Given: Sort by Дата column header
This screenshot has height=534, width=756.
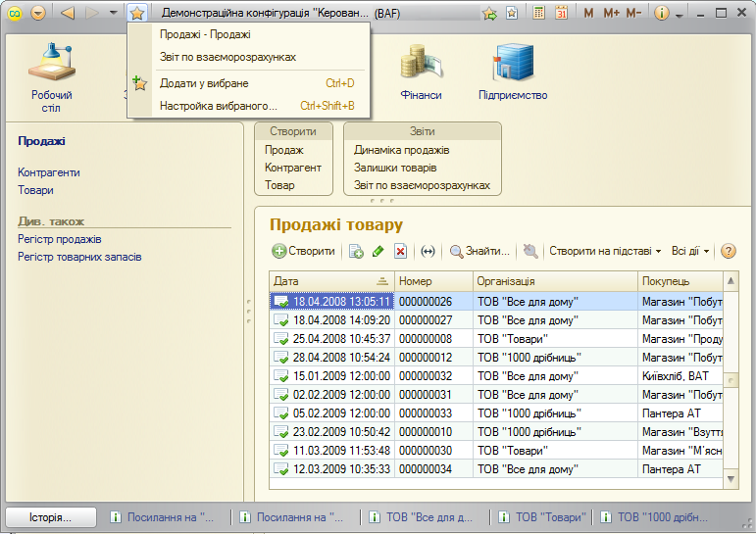Looking at the screenshot, I should click(x=331, y=281).
